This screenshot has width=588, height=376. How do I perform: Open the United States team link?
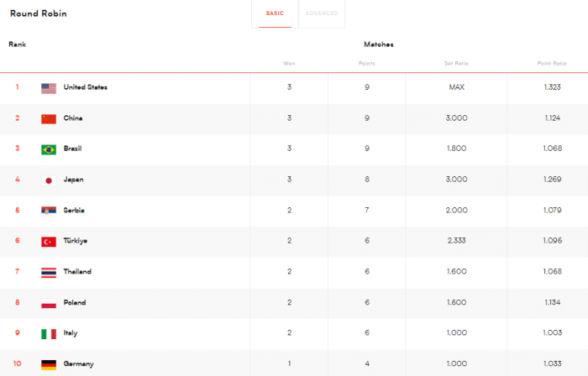click(85, 87)
